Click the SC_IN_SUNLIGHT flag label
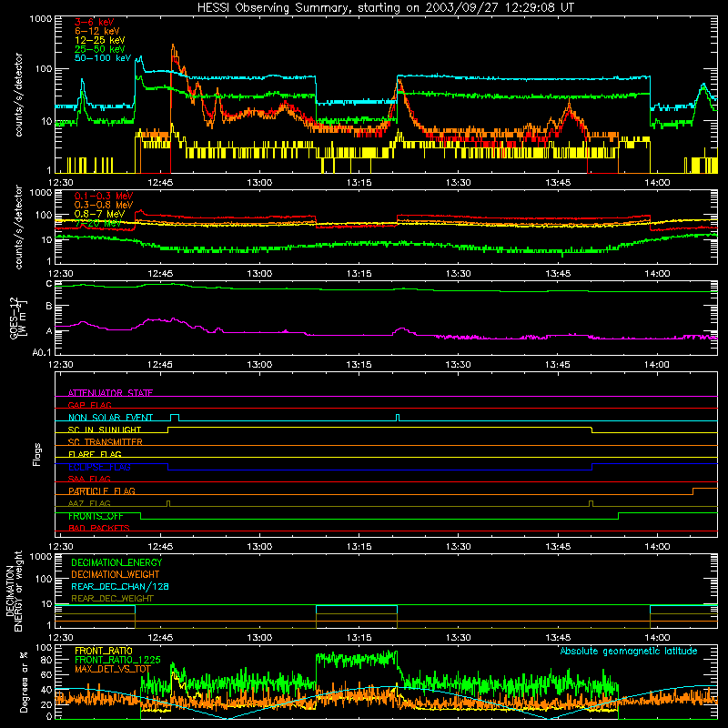 [x=105, y=430]
